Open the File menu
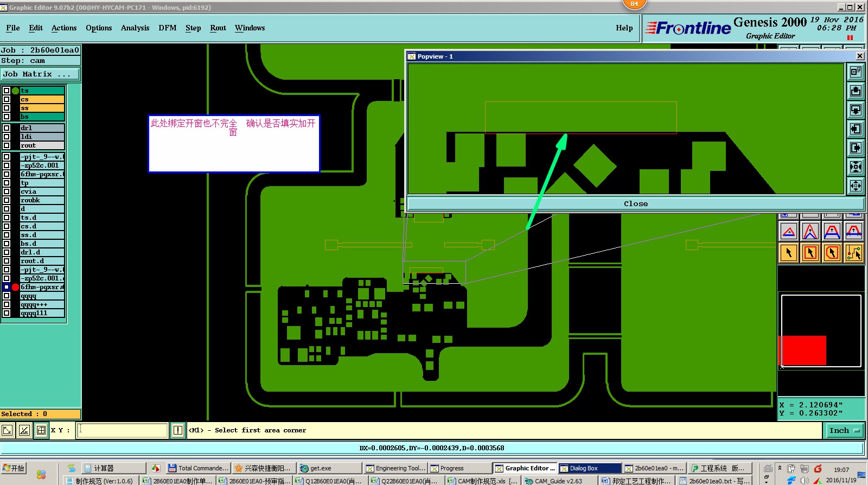The width and height of the screenshot is (868, 485). pos(13,28)
